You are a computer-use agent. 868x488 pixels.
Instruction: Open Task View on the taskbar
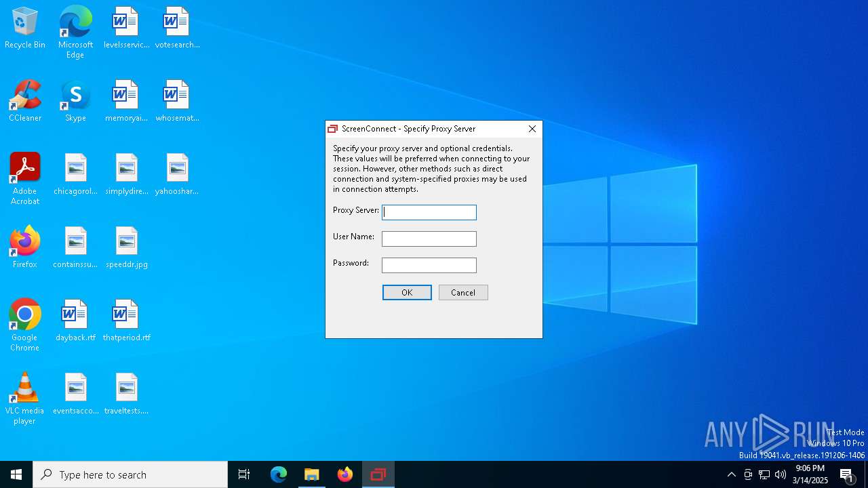(x=244, y=474)
